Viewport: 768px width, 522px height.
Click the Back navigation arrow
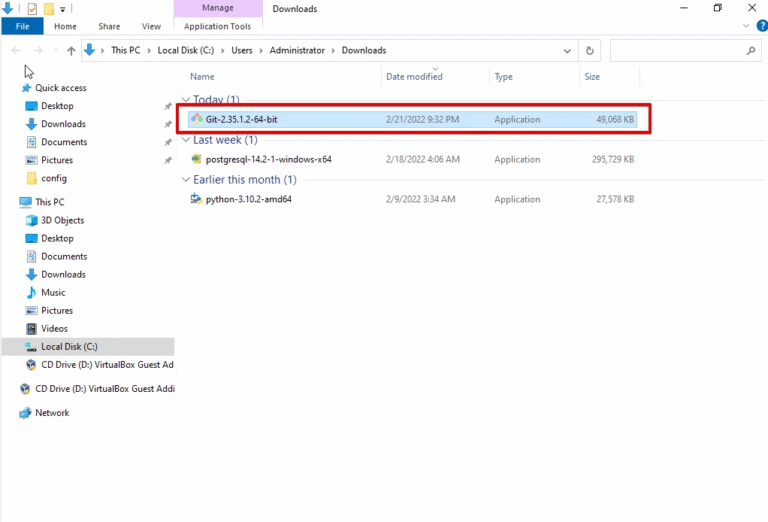[16, 50]
